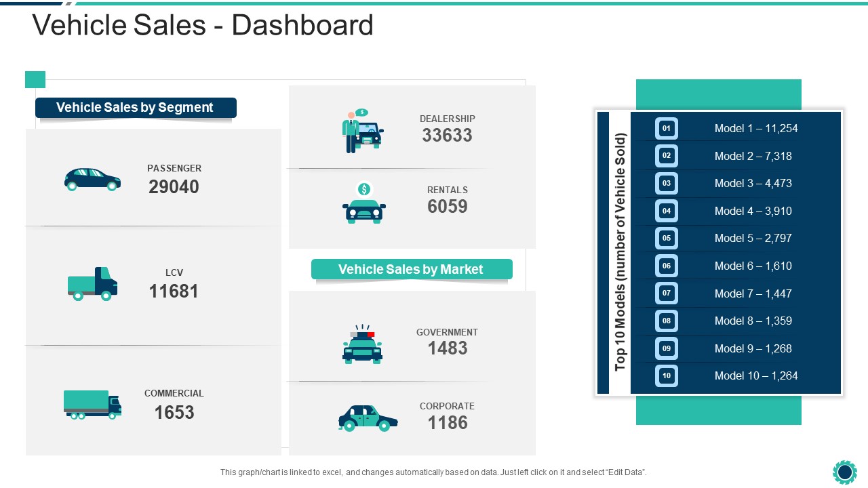This screenshot has width=868, height=488.
Task: Click the gear logo icon in corner
Action: pos(845,472)
